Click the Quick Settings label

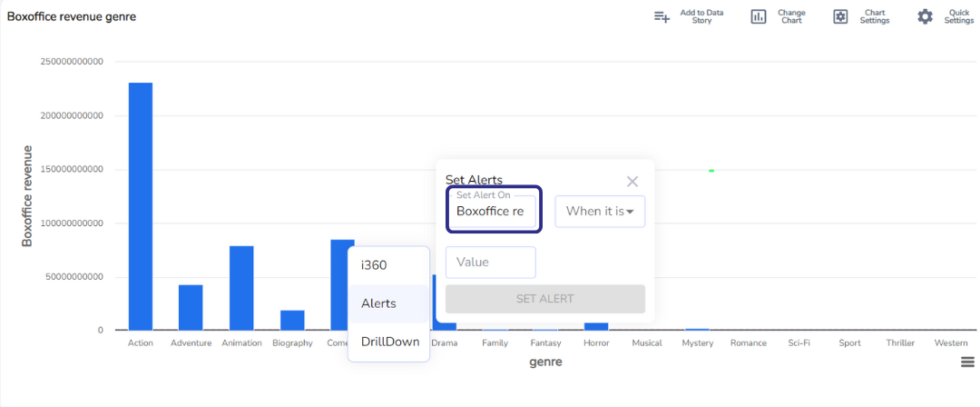[959, 17]
